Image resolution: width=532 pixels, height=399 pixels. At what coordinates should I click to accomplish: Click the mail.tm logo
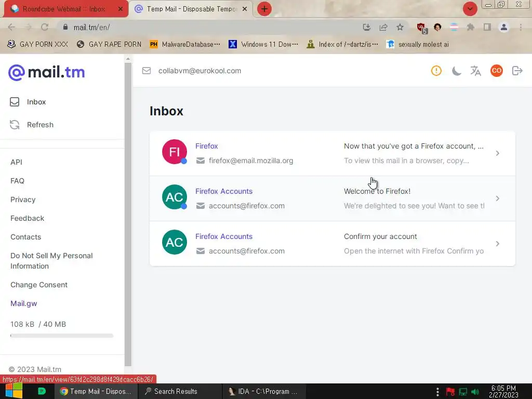[46, 72]
